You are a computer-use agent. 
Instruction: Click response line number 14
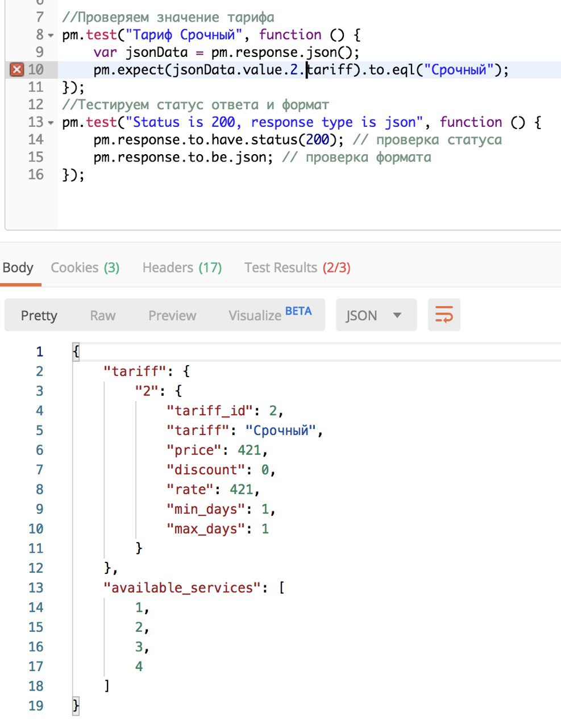coord(36,607)
